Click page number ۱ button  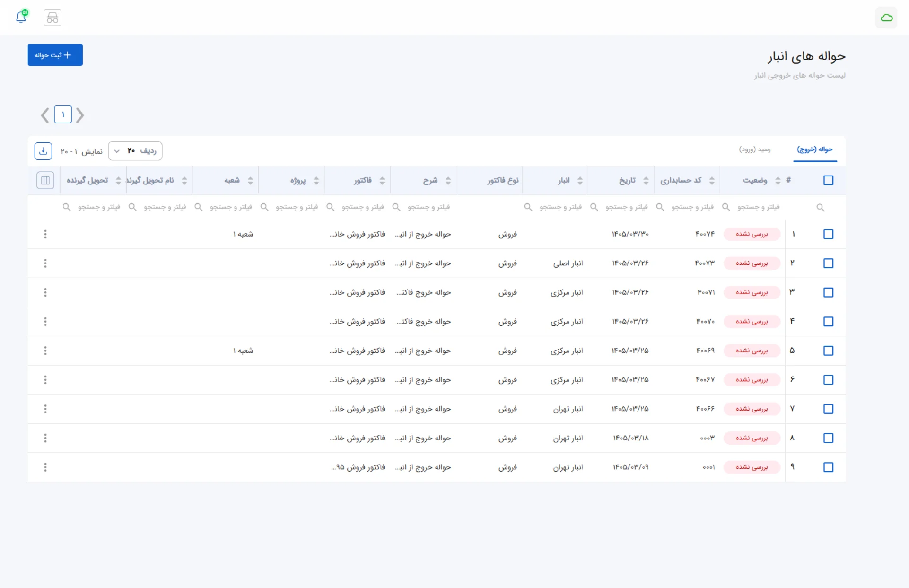[63, 114]
